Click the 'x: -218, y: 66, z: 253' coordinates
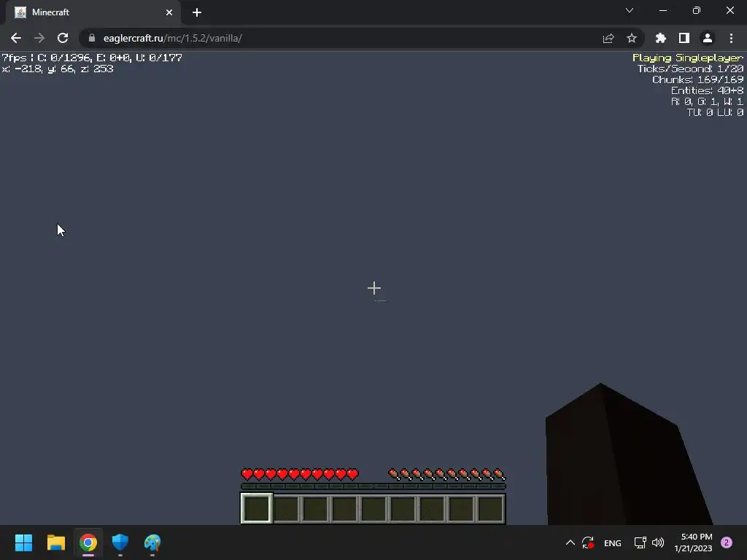Viewport: 747px width, 560px height. (x=58, y=69)
